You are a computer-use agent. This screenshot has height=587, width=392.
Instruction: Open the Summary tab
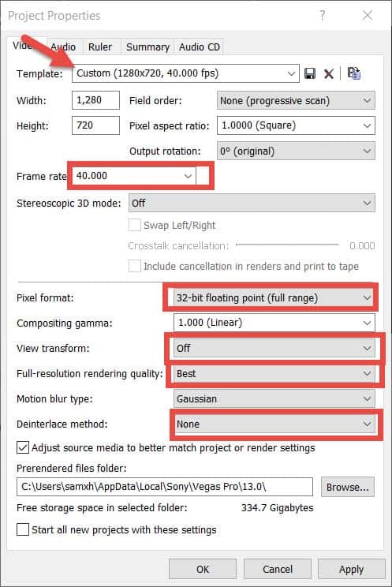(x=148, y=47)
